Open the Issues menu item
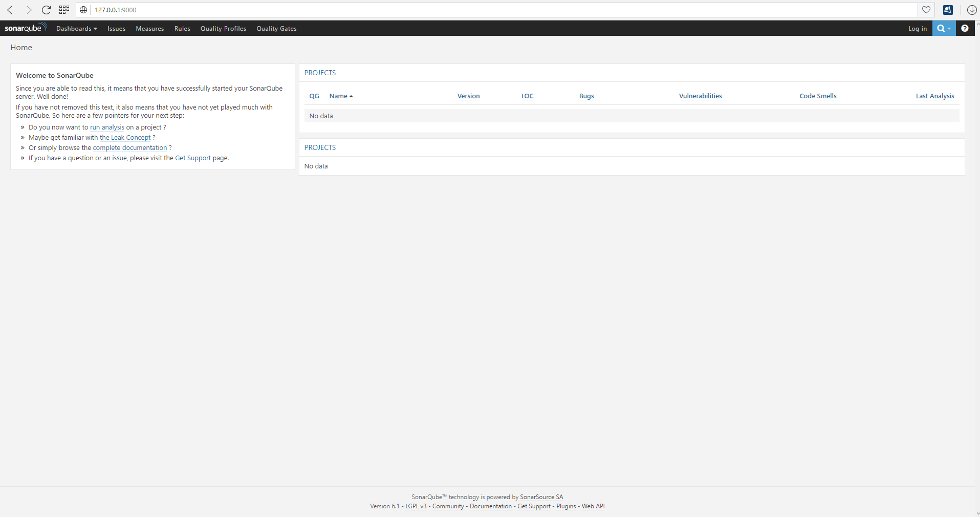Screen dimensions: 980x517 tap(116, 29)
